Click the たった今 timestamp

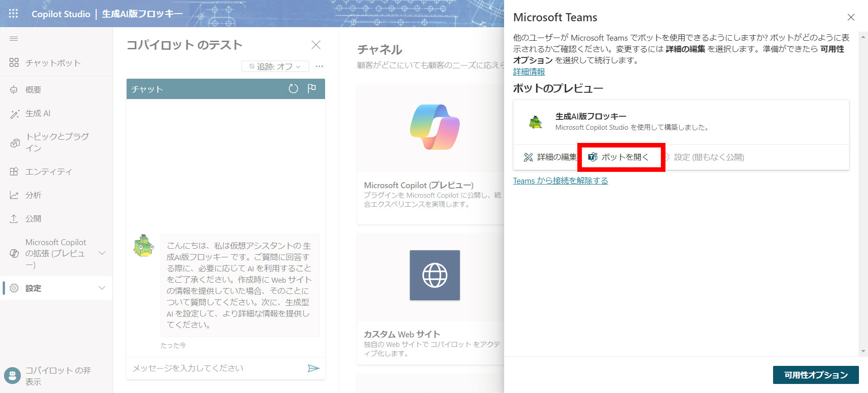(173, 346)
